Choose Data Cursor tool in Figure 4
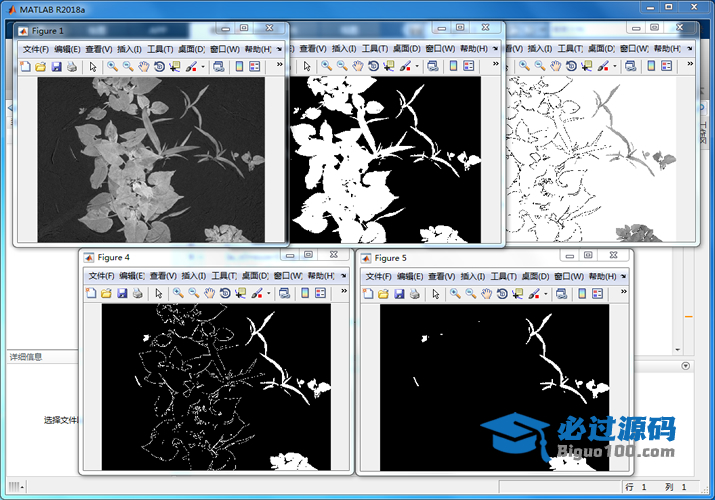 coord(240,293)
